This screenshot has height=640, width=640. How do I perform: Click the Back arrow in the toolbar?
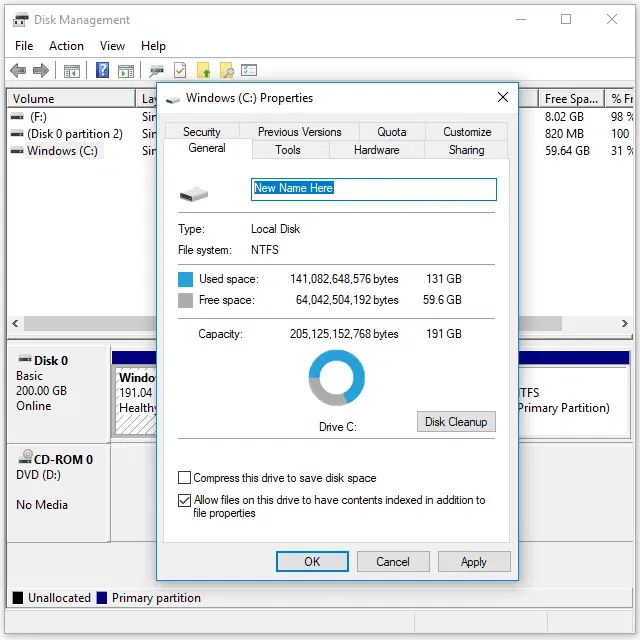tap(18, 70)
